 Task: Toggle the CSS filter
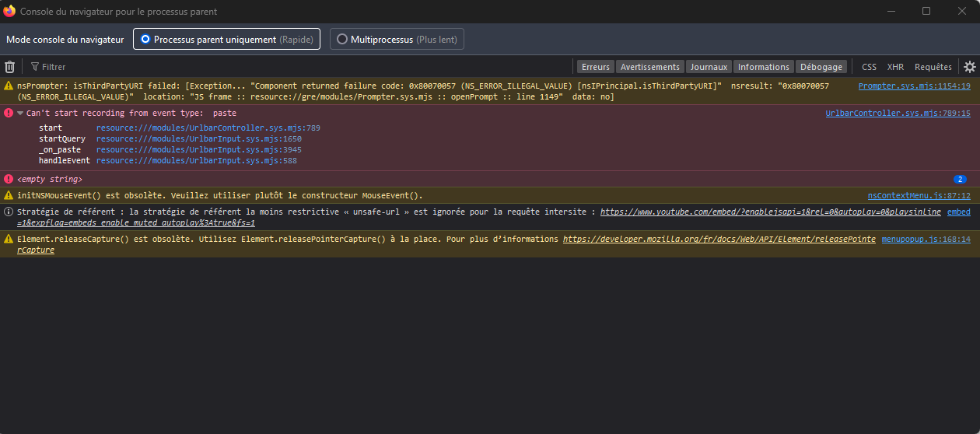[869, 67]
